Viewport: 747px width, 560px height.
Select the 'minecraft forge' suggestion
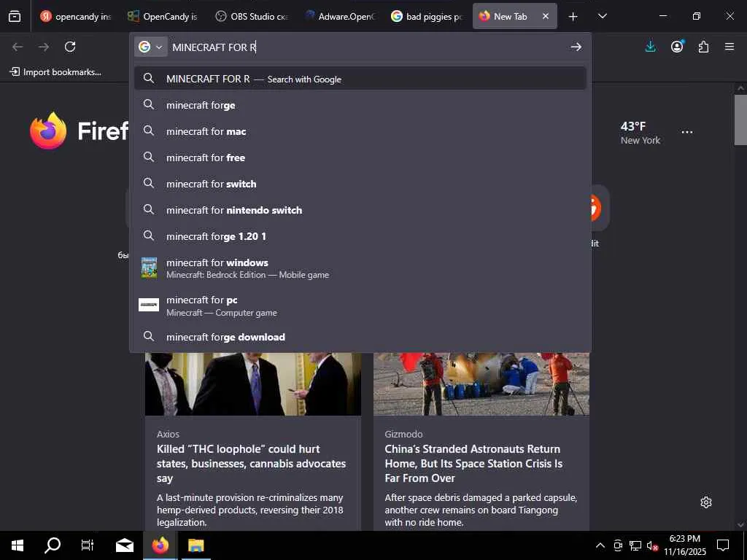(x=360, y=105)
